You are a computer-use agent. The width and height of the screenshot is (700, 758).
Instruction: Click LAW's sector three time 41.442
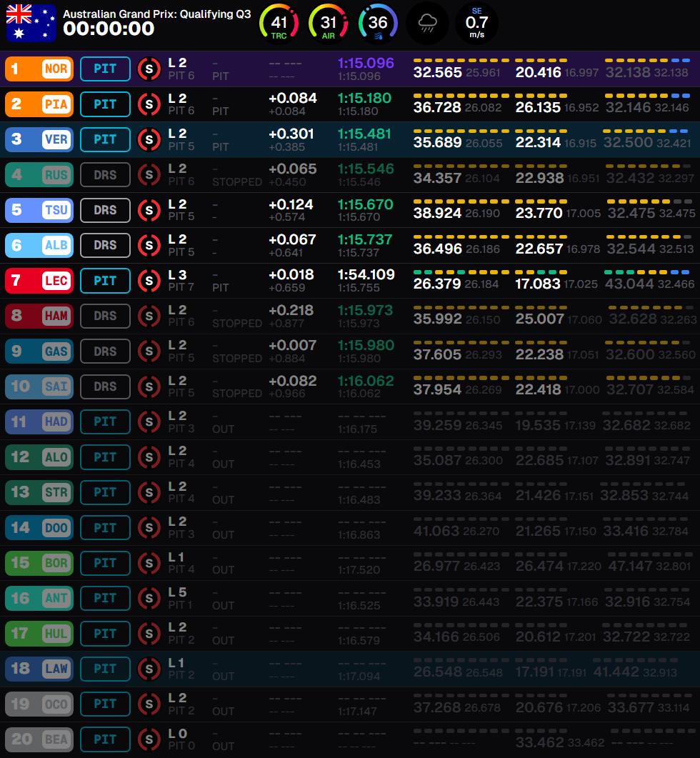(x=616, y=672)
